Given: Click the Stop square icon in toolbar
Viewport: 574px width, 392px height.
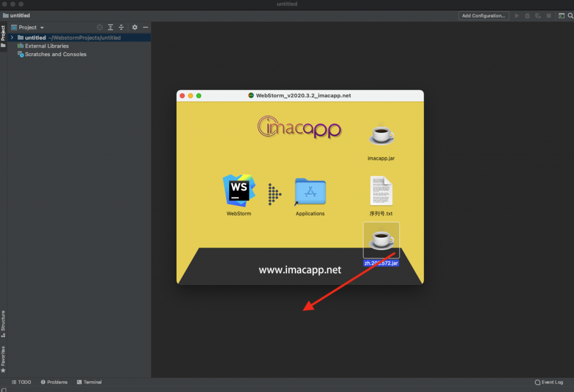Looking at the screenshot, I should coord(549,16).
